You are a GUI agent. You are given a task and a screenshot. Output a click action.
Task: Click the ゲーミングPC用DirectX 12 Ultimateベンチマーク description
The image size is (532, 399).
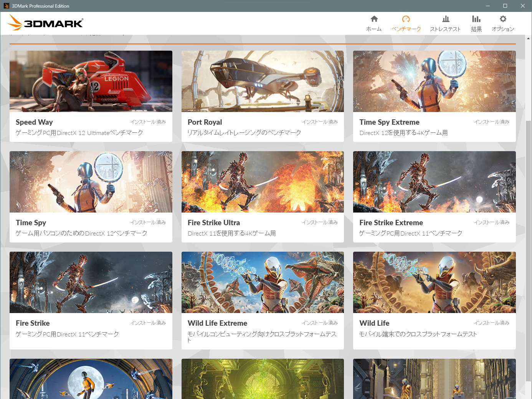click(x=79, y=133)
